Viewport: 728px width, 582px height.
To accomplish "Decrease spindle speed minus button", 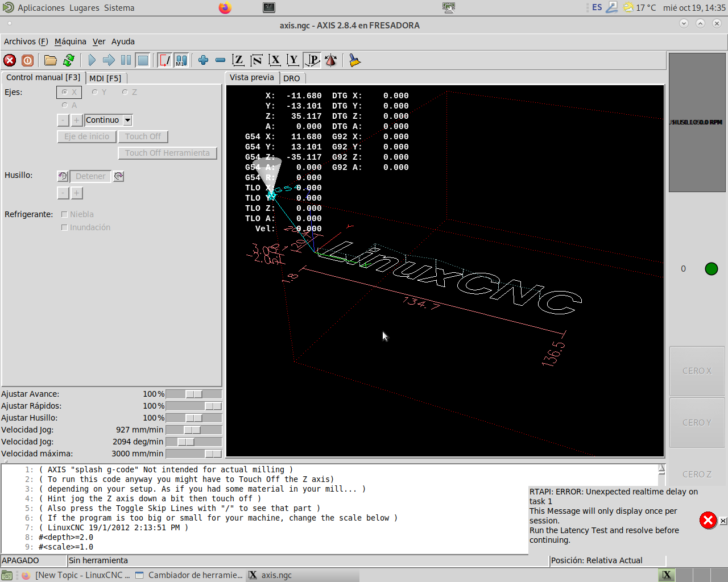I will click(x=63, y=193).
